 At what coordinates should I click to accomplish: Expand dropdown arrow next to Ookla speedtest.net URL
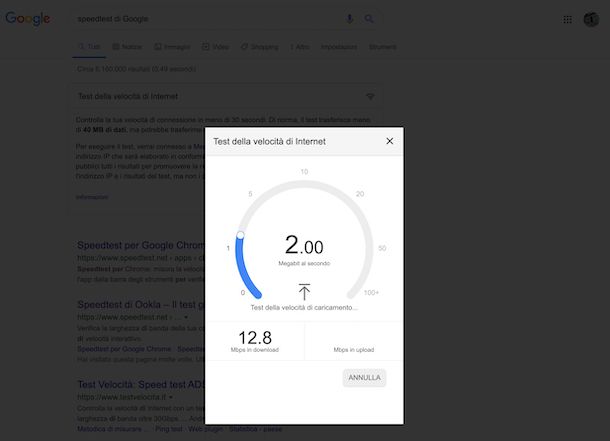tap(186, 317)
